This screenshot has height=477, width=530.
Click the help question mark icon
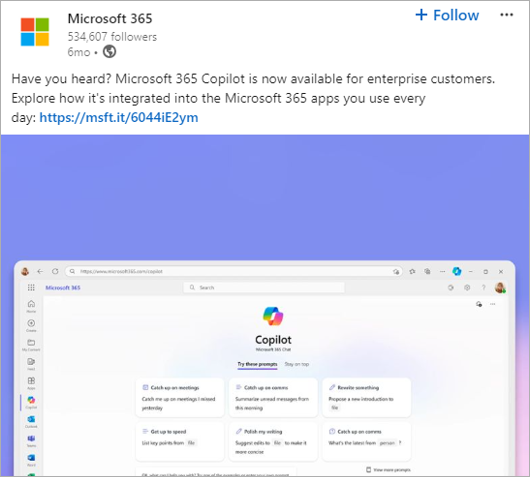point(483,288)
